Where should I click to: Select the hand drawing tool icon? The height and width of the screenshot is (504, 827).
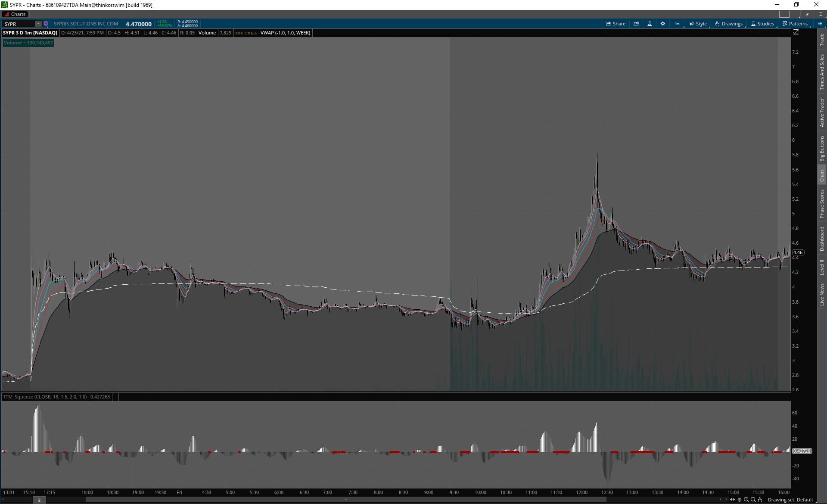point(760,500)
